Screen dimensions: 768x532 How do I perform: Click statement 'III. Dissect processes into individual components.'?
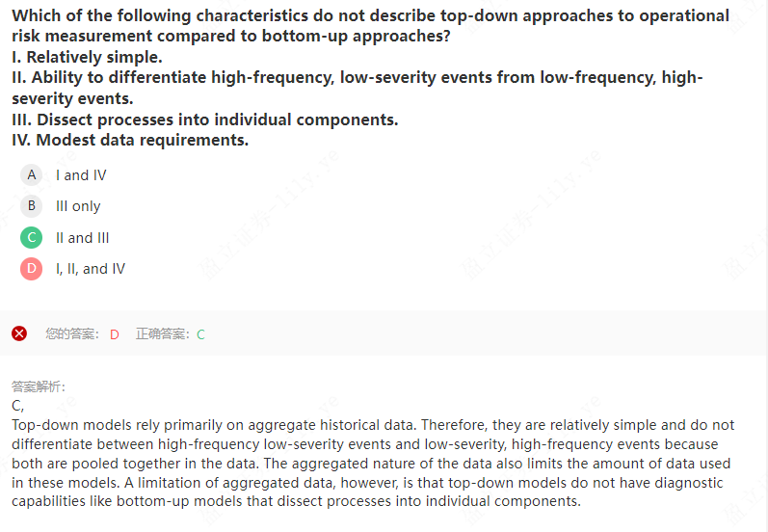click(x=204, y=120)
